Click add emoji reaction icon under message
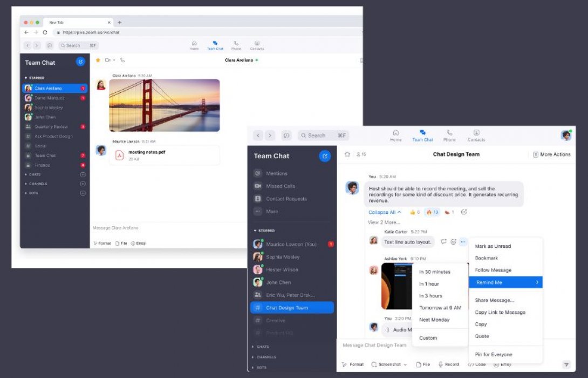This screenshot has height=378, width=588. tap(464, 212)
